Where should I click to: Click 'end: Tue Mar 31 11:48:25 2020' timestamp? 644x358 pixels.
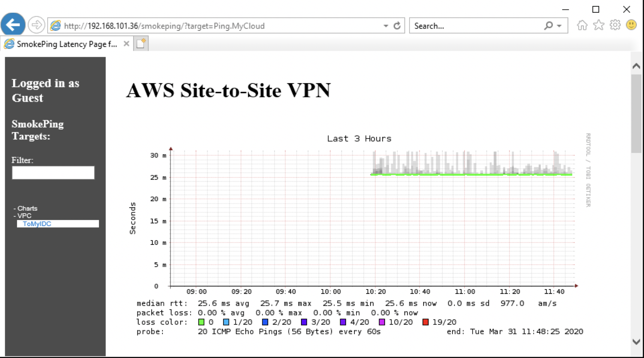pyautogui.click(x=515, y=332)
